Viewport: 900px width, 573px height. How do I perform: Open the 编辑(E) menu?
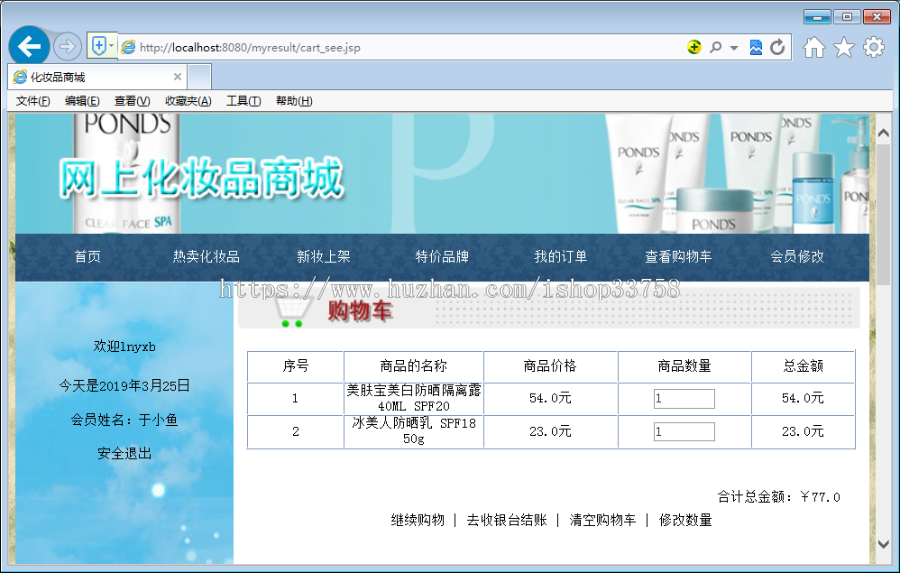point(82,101)
